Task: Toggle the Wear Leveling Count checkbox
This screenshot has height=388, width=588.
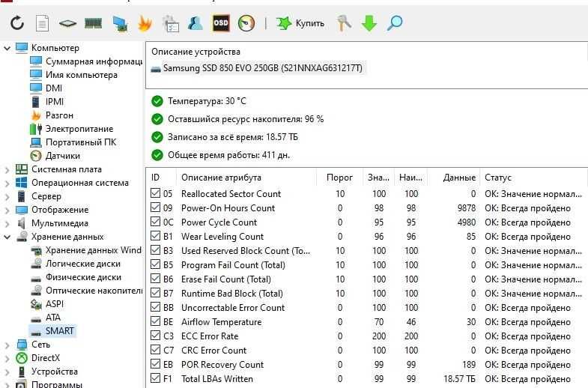Action: (x=155, y=236)
